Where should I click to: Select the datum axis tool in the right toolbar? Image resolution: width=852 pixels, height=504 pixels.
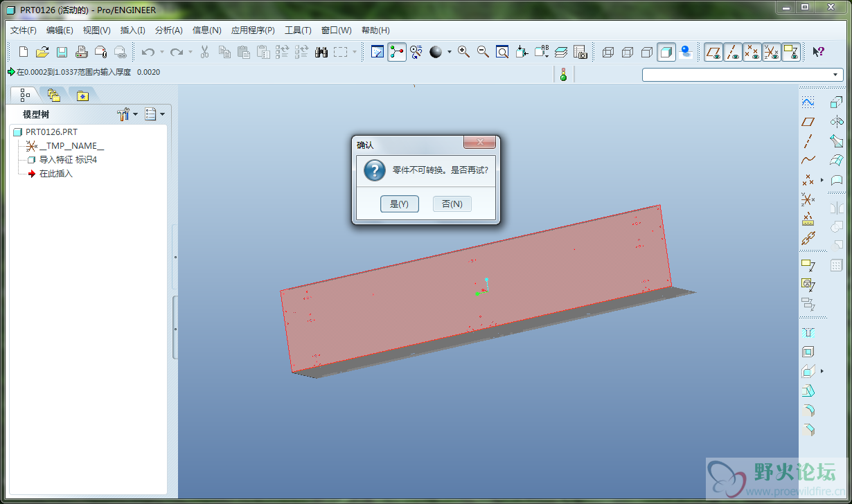click(808, 142)
